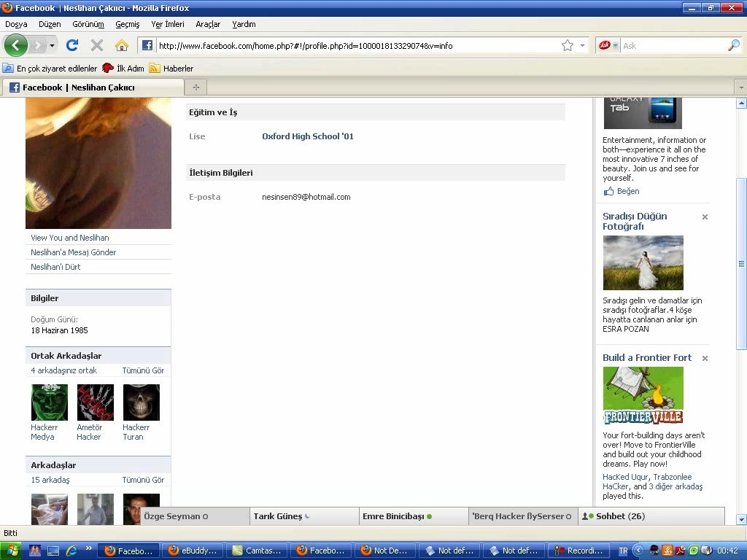Image resolution: width=747 pixels, height=560 pixels.
Task: Click the wedding photo ad image
Action: pos(643,262)
